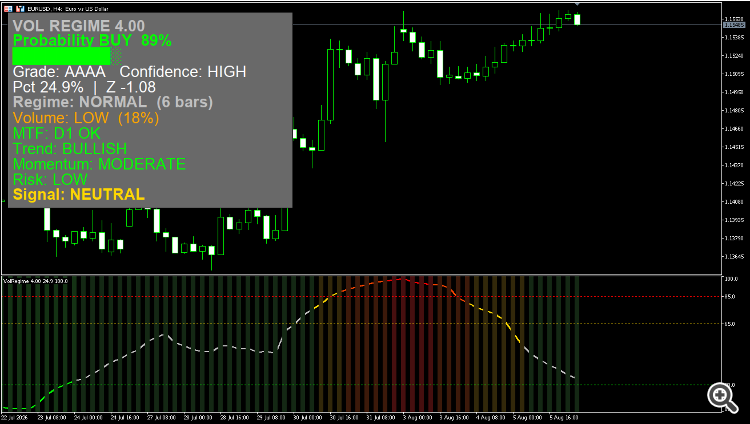Click the Probability BUY 89% line
The height and width of the screenshot is (424, 750).
click(x=92, y=41)
